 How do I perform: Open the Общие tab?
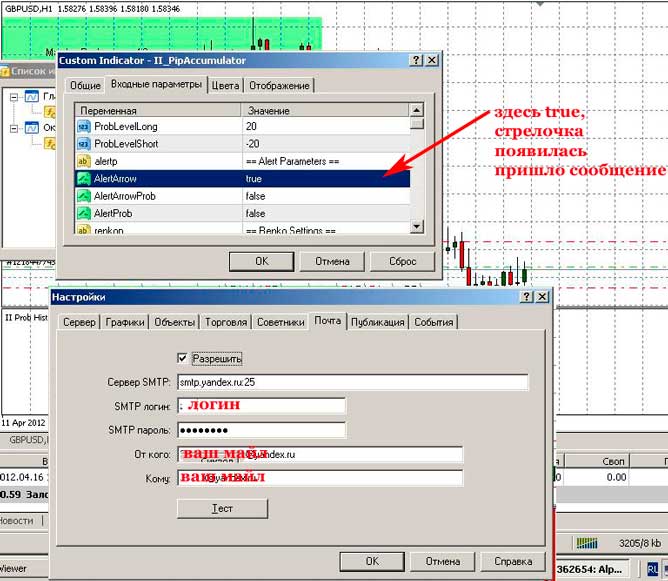85,86
